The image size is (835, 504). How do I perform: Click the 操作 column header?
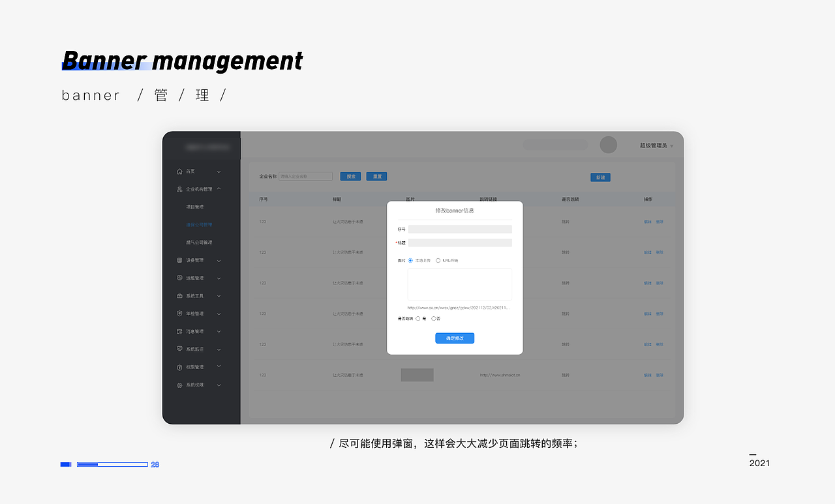coord(648,199)
